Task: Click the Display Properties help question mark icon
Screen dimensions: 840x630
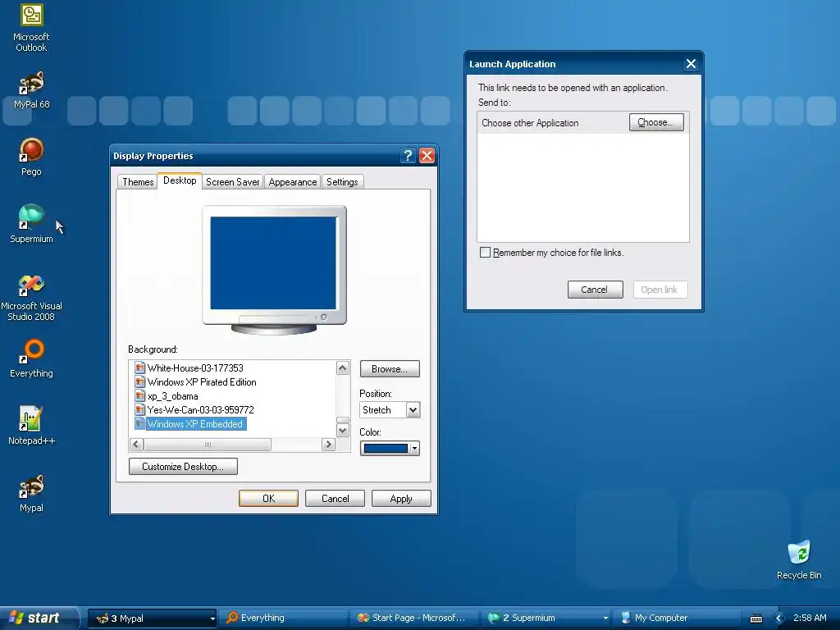Action: click(408, 156)
